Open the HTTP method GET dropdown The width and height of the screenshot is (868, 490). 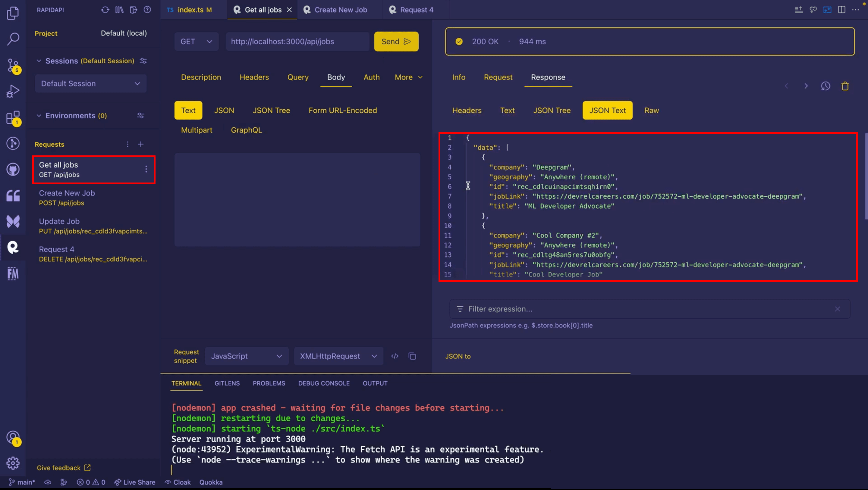point(197,42)
